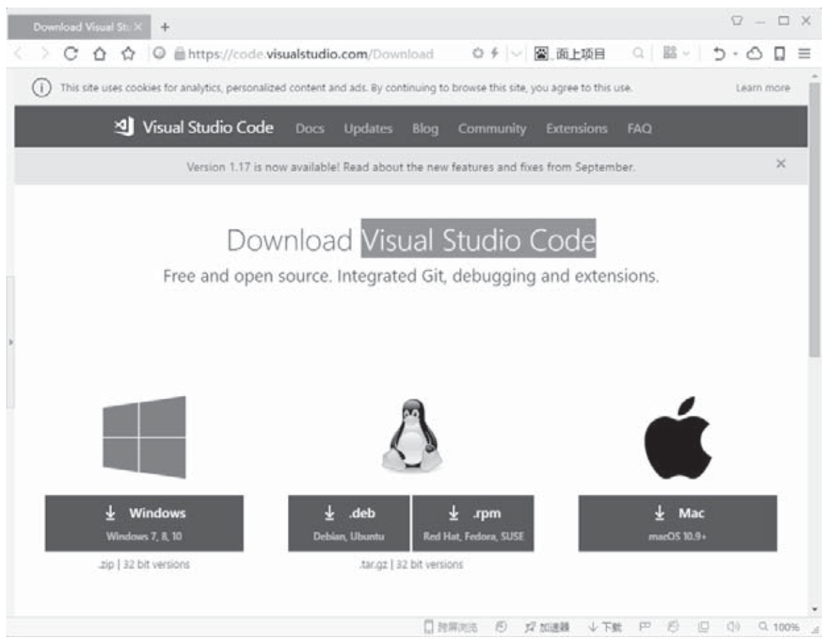Expand the left sidebar arrow handle
Image resolution: width=828 pixels, height=644 pixels.
tap(10, 342)
